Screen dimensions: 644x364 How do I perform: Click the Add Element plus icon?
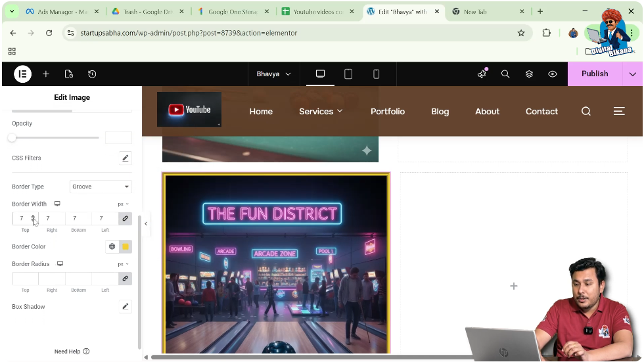(x=46, y=74)
